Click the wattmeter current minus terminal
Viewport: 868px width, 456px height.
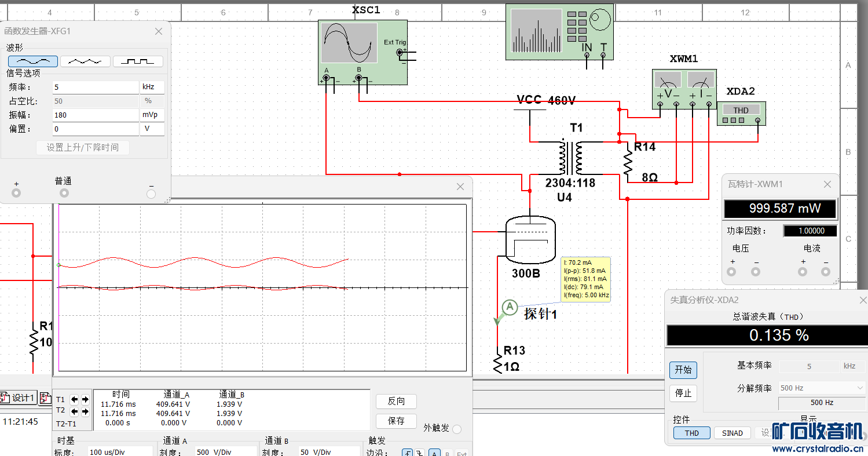tap(826, 271)
